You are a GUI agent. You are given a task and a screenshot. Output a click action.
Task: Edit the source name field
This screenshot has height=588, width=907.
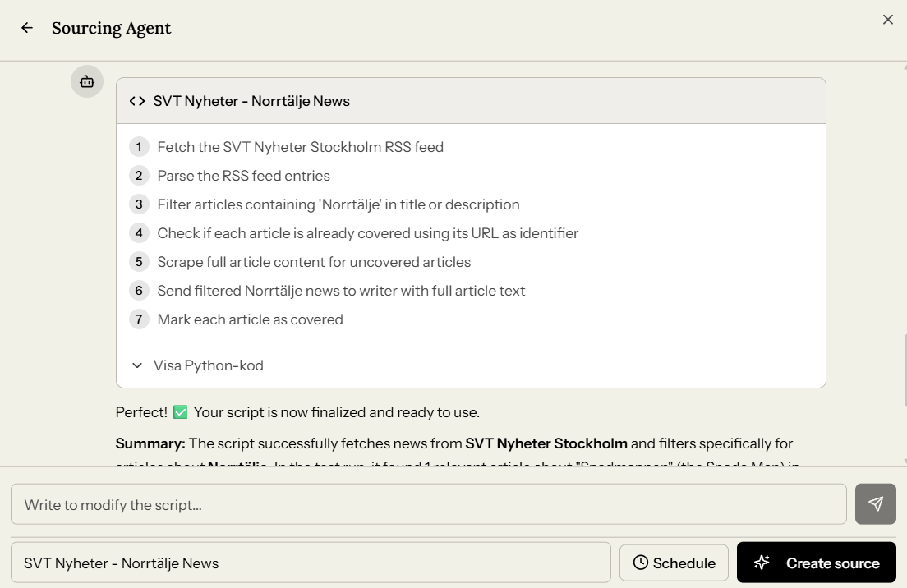click(311, 563)
